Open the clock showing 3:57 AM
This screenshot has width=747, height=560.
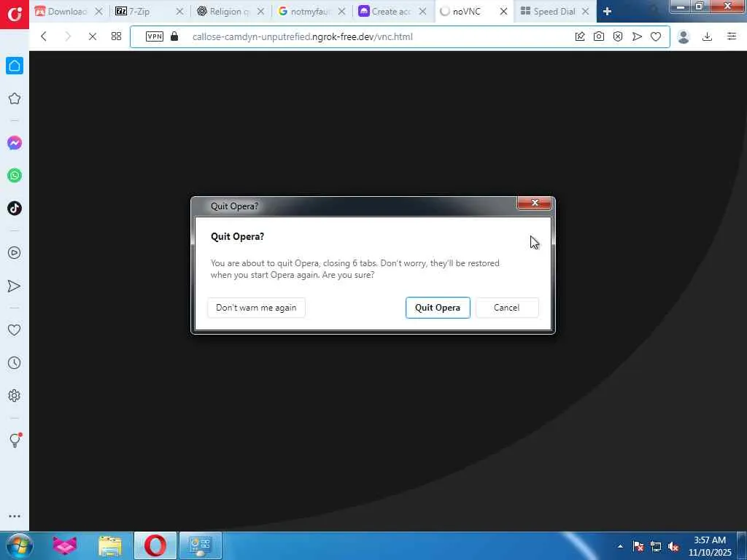pyautogui.click(x=710, y=546)
